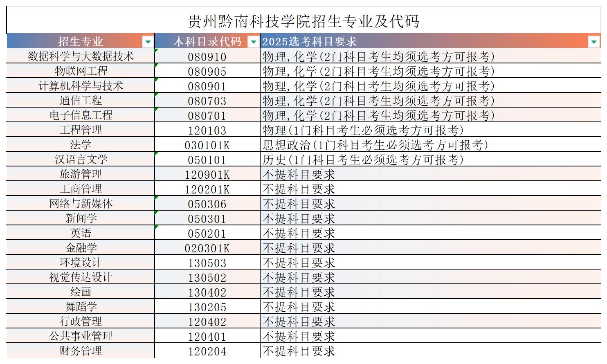This screenshot has width=607, height=364.
Task: Select the 英语 major cell
Action: 80,233
